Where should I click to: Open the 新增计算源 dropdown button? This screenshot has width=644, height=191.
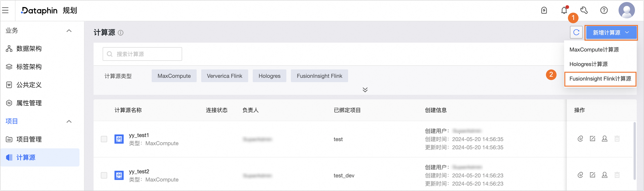611,32
